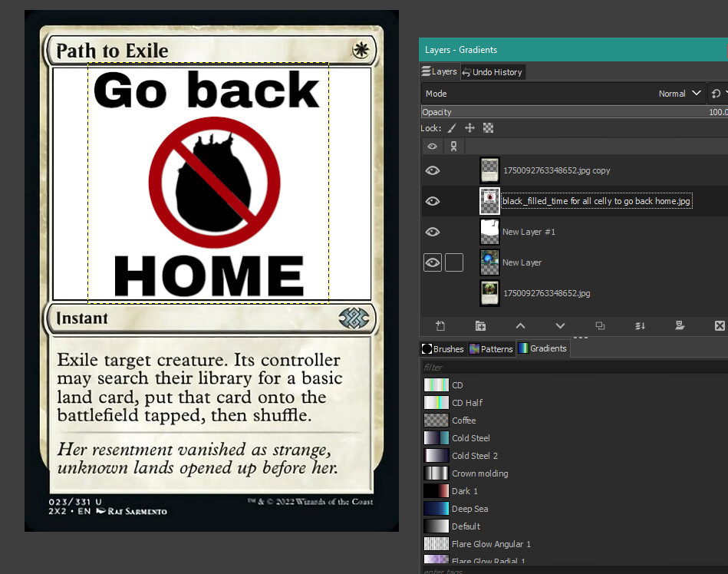Hide the black_filled_time for all celly layer
The height and width of the screenshot is (574, 728).
tap(432, 201)
